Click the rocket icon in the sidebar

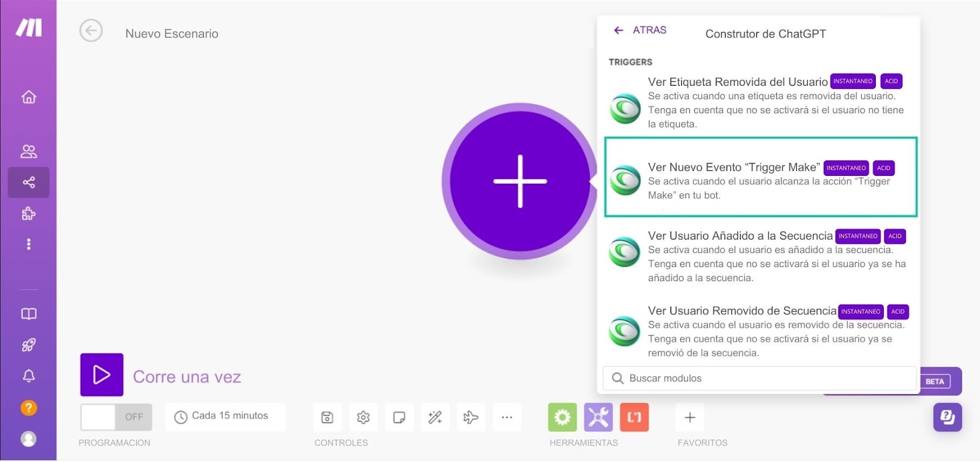[29, 345]
